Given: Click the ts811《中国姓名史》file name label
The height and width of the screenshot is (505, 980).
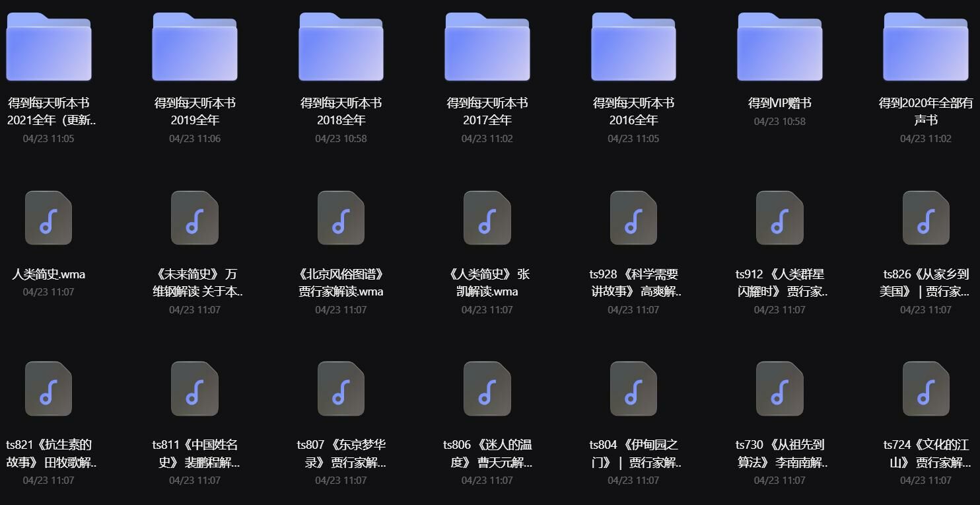Looking at the screenshot, I should pyautogui.click(x=195, y=453).
